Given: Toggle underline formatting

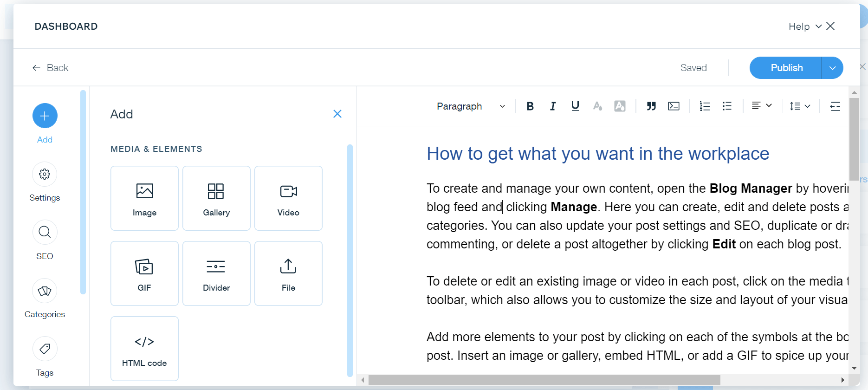Looking at the screenshot, I should coord(575,106).
